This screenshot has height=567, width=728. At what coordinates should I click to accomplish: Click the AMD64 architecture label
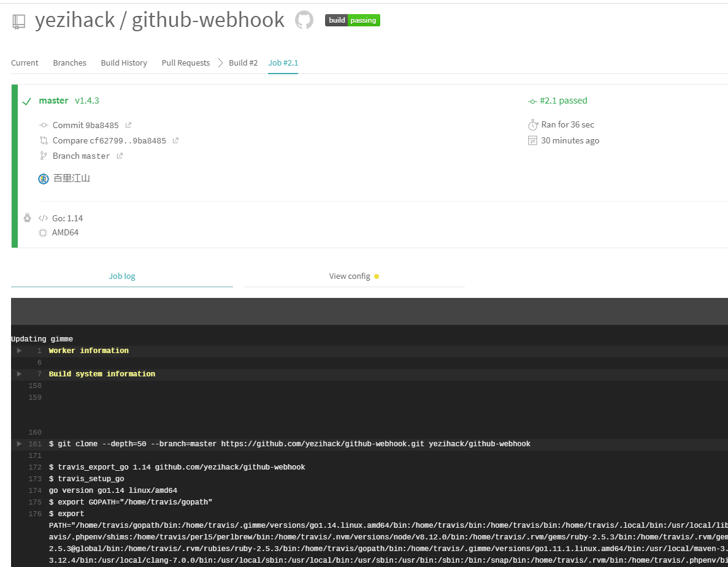click(x=65, y=232)
